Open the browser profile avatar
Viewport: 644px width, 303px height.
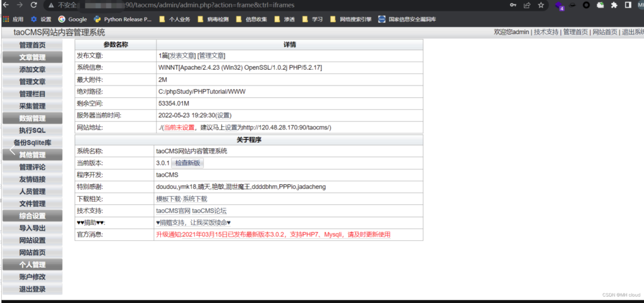pos(640,5)
